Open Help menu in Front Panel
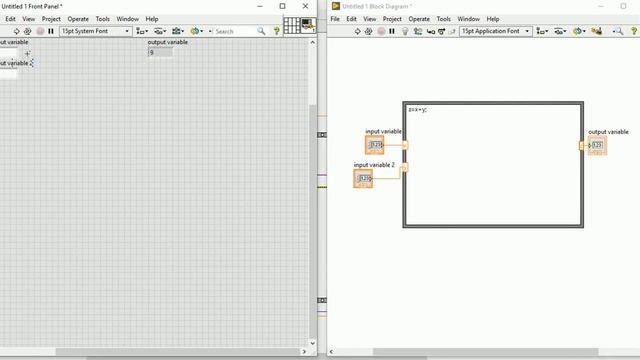Image resolution: width=640 pixels, height=360 pixels. pos(152,19)
